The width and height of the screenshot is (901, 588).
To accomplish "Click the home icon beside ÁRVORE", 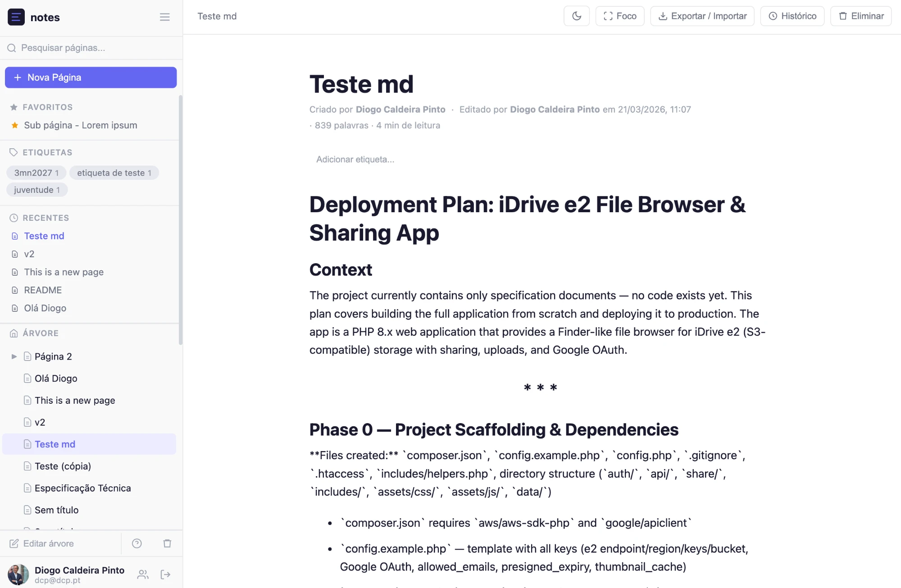I will (x=14, y=333).
